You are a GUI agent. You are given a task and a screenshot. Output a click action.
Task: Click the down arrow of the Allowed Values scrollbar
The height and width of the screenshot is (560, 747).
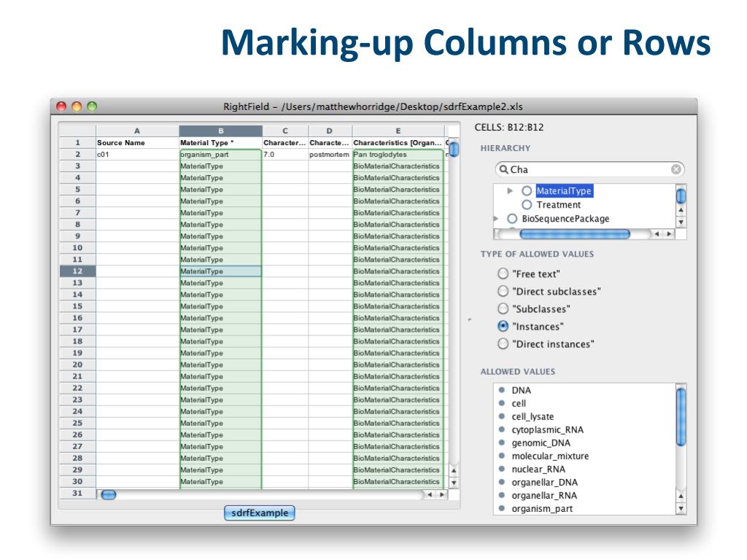tap(681, 508)
